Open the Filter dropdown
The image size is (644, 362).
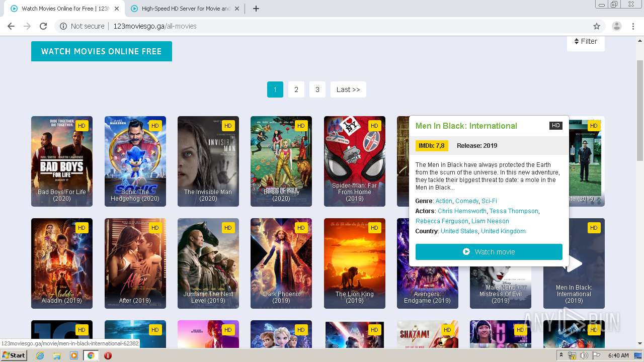(586, 41)
